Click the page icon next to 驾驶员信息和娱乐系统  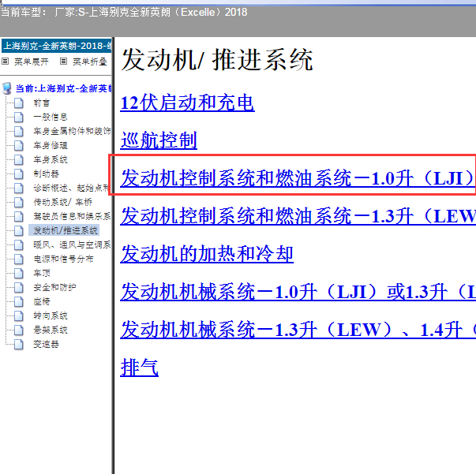[19, 217]
